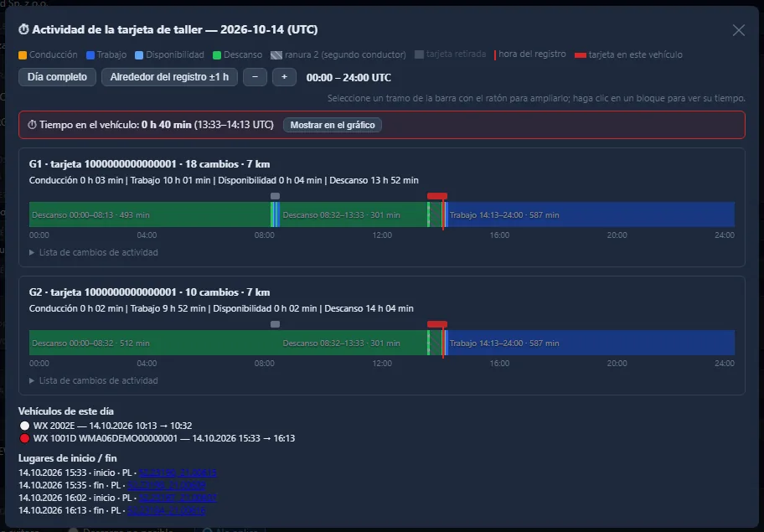
Task: Expand G1 'Lista de cambios de actividad'
Action: click(x=94, y=252)
